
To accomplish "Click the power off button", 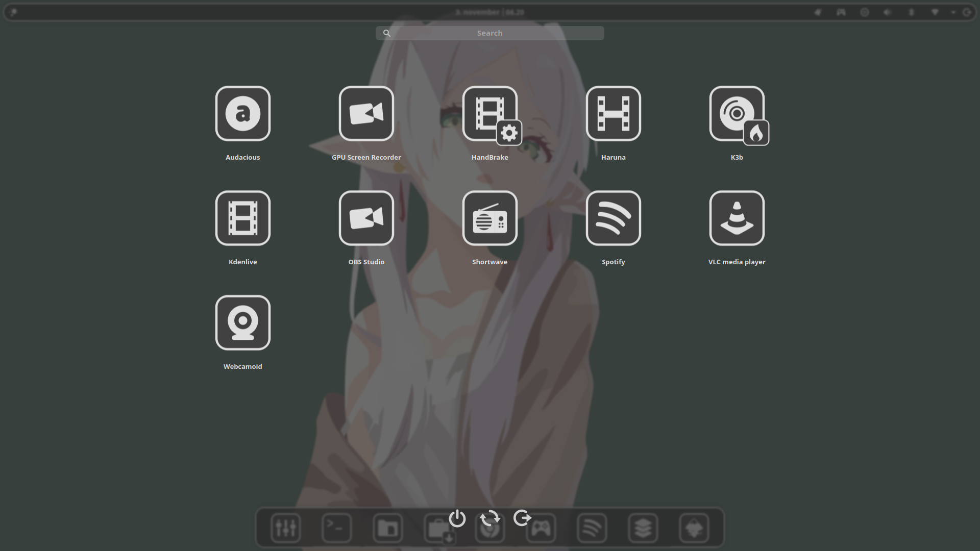I will 457,518.
